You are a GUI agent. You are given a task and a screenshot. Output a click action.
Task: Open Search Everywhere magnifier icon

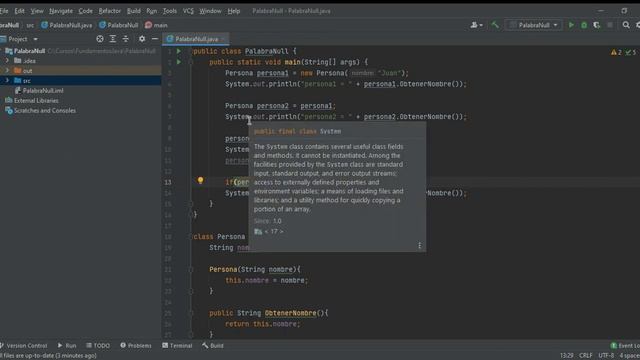pyautogui.click(x=626, y=25)
